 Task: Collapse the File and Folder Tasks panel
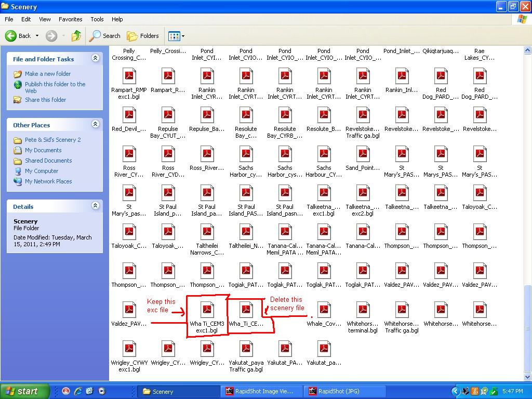tap(96, 58)
